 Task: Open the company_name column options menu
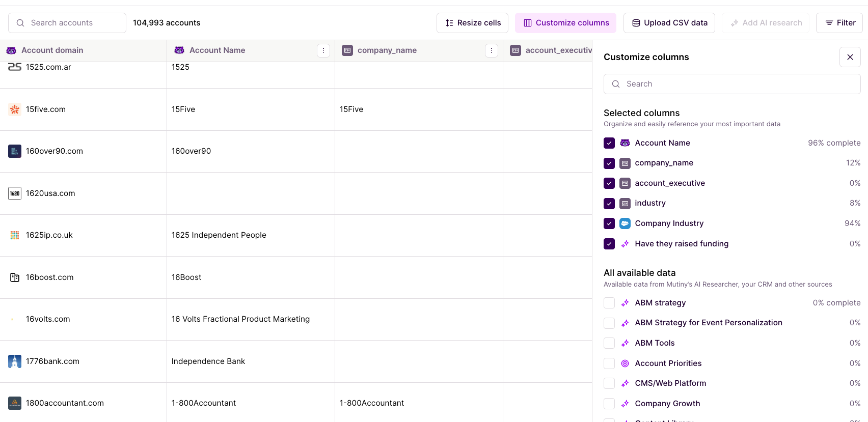pos(492,50)
